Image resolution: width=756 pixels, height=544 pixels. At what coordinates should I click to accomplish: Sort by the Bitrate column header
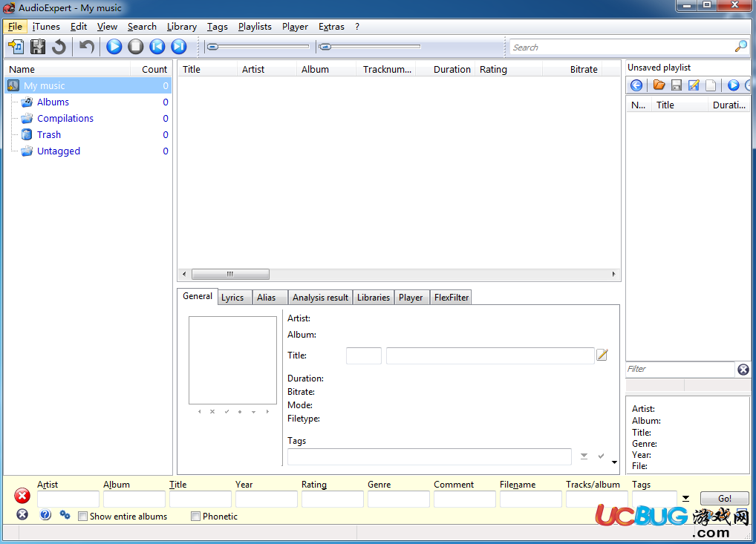(x=573, y=69)
